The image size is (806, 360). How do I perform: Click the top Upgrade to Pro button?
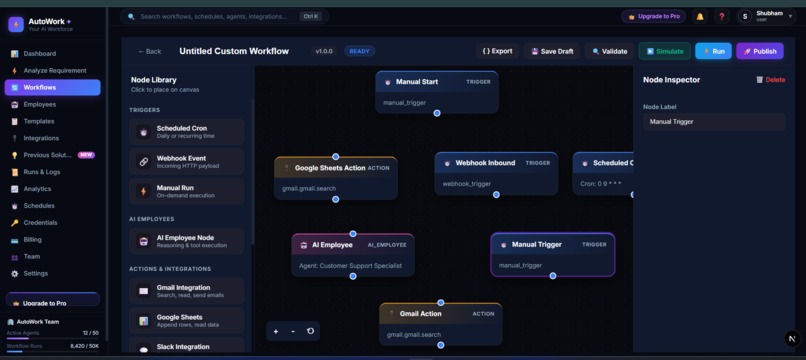click(x=653, y=16)
